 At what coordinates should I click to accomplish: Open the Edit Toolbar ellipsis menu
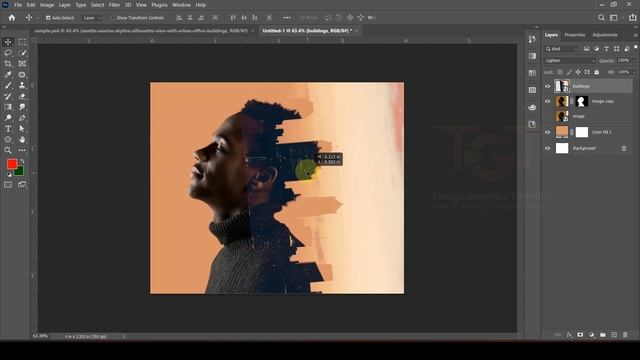(x=22, y=150)
